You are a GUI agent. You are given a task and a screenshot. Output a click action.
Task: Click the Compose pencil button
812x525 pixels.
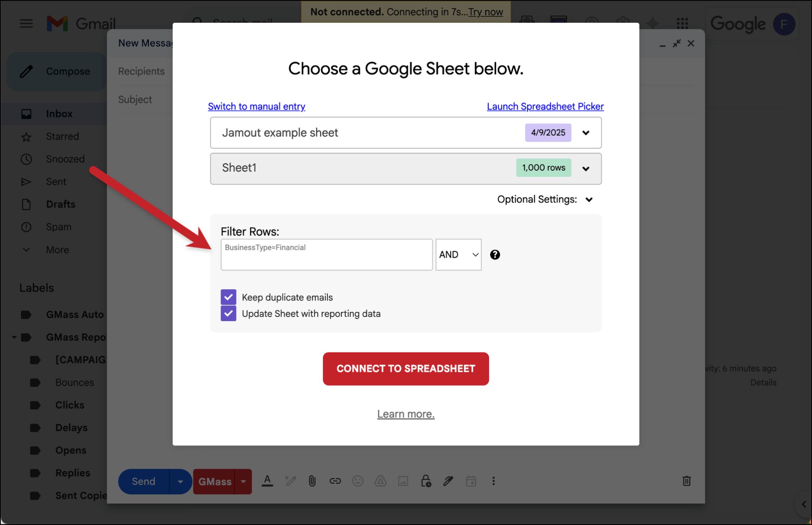tap(56, 71)
